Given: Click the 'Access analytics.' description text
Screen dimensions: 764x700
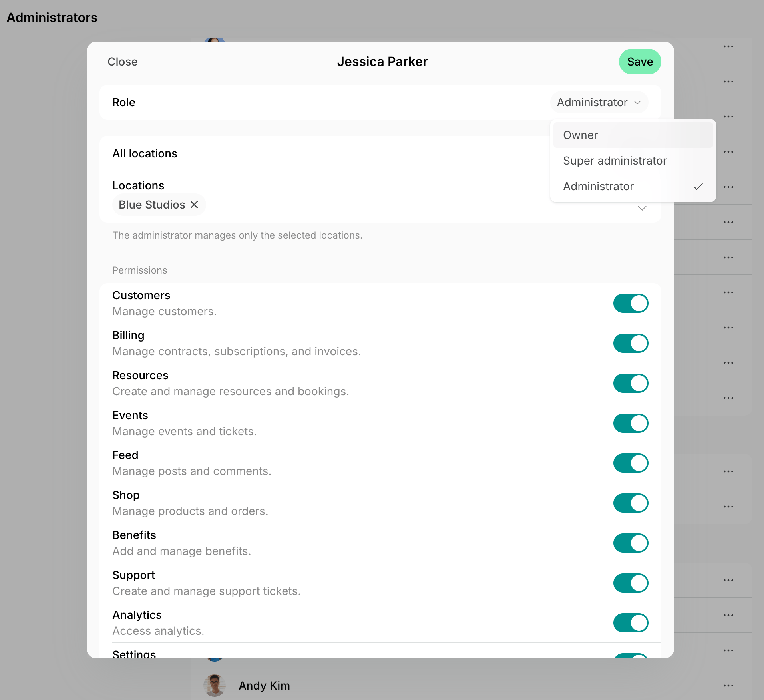Looking at the screenshot, I should 158,631.
